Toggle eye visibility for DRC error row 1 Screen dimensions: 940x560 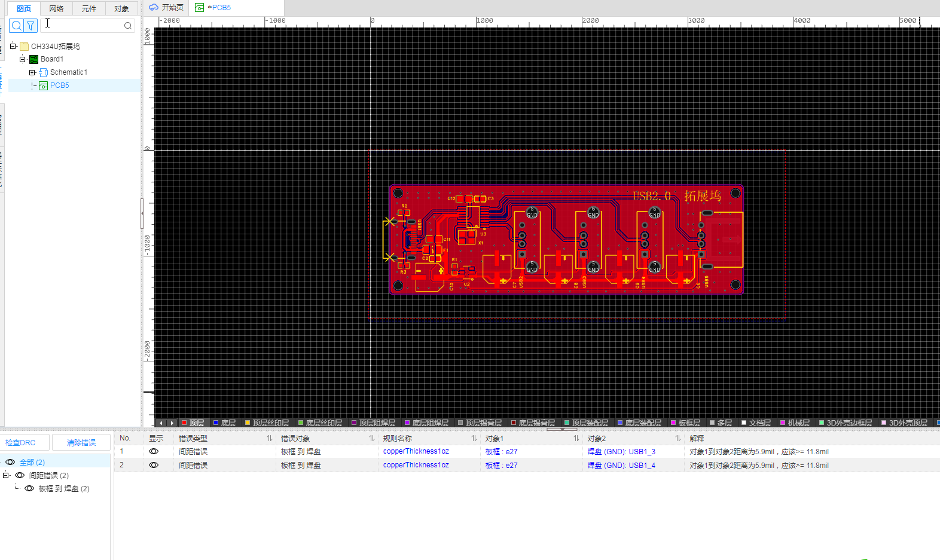click(x=154, y=452)
